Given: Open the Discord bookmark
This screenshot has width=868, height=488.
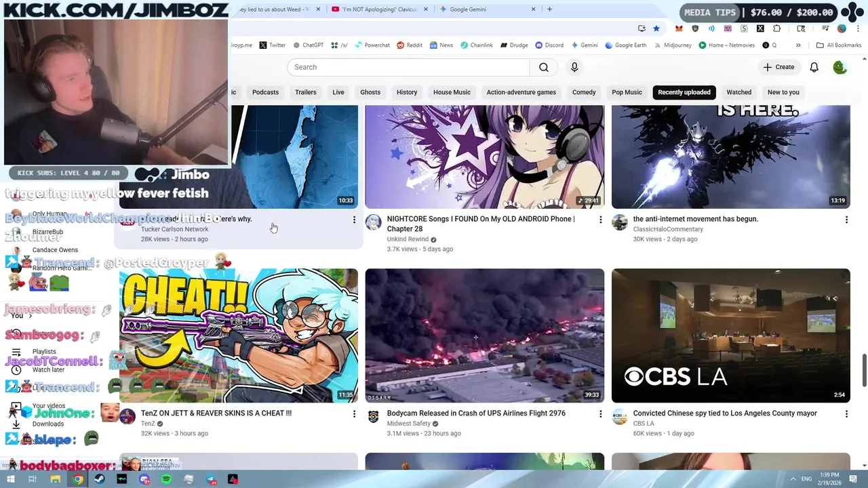Looking at the screenshot, I should pyautogui.click(x=549, y=45).
